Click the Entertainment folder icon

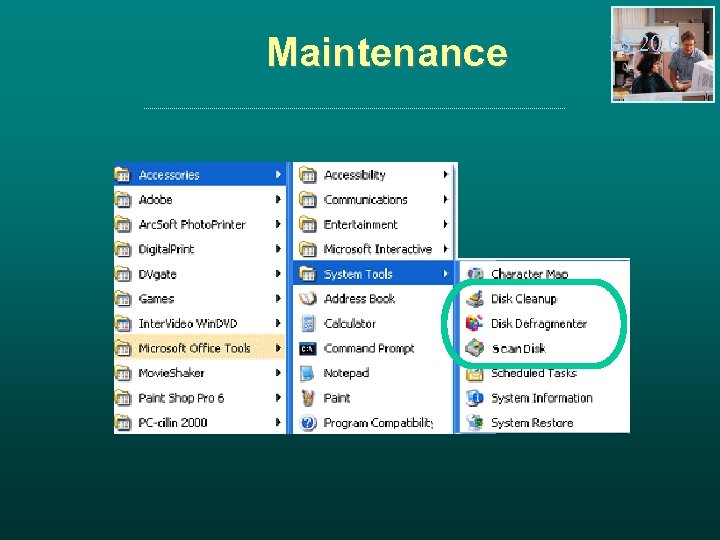308,224
